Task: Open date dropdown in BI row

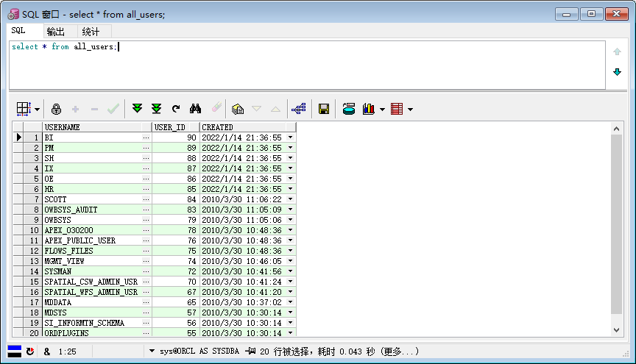Action: tap(291, 138)
